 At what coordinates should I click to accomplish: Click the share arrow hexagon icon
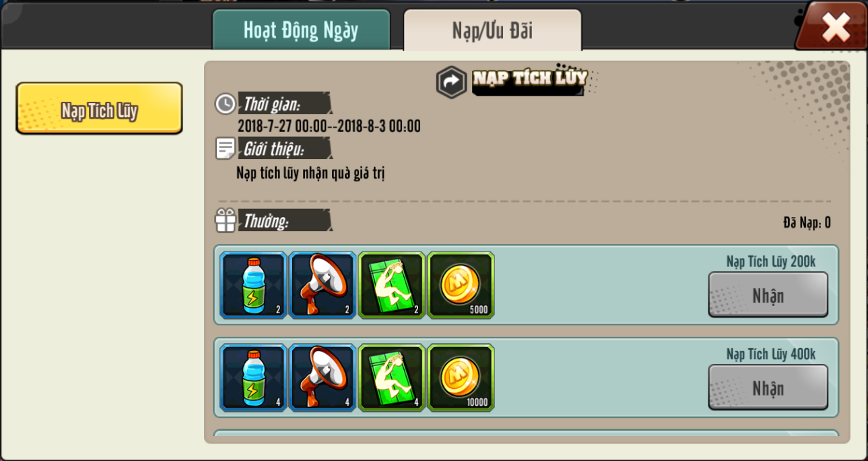[451, 82]
